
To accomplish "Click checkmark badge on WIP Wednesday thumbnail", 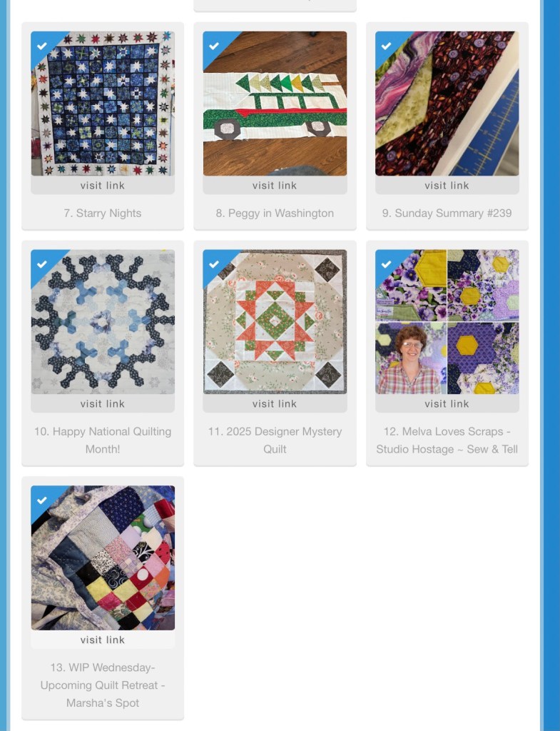I will point(42,500).
